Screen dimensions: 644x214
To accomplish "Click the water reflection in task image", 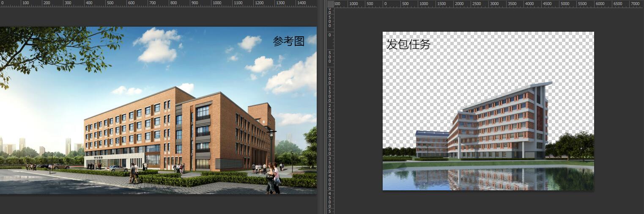I will (x=486, y=178).
